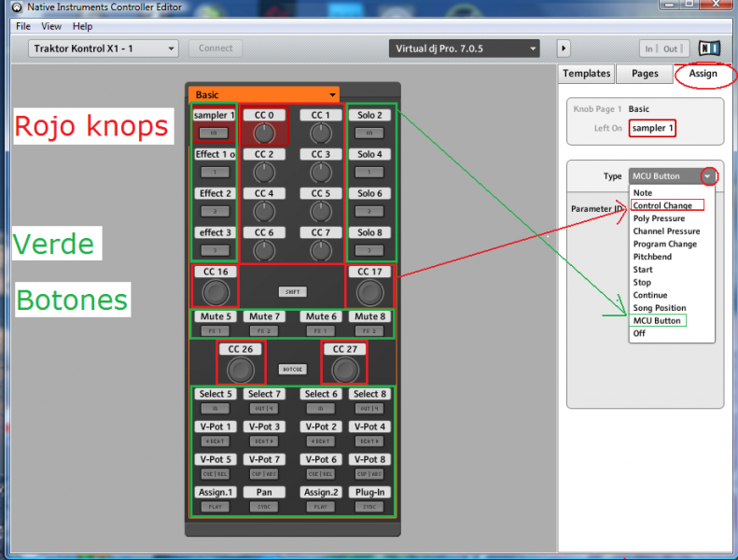The width and height of the screenshot is (738, 560).
Task: Toggle the Effect 2 button
Action: coord(216,212)
